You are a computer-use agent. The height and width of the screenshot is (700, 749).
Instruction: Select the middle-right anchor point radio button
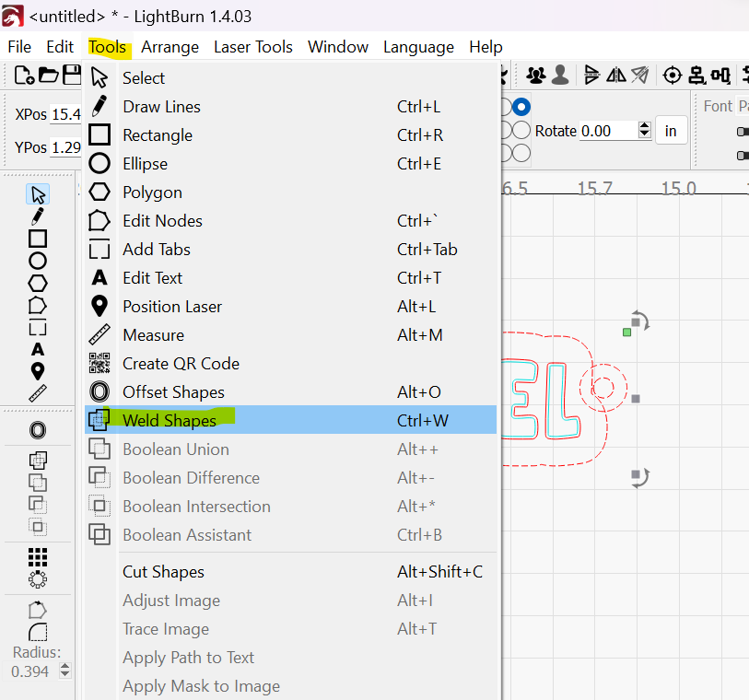522,130
